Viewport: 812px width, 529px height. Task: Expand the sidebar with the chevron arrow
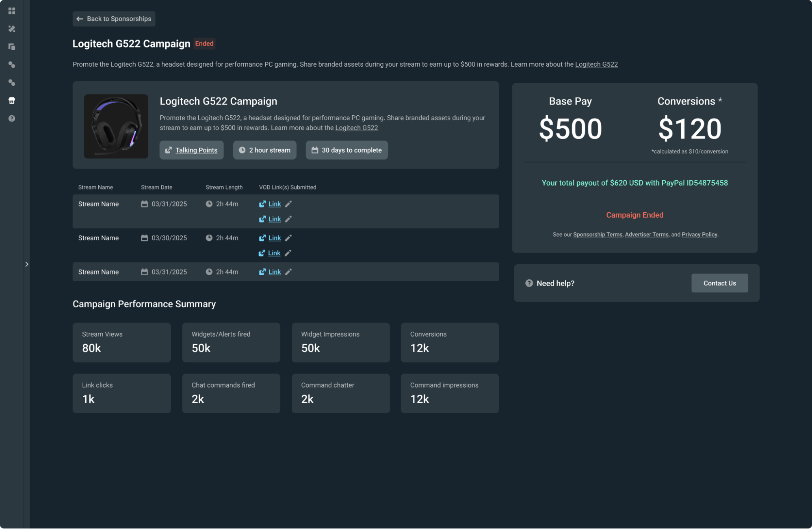[x=27, y=264]
